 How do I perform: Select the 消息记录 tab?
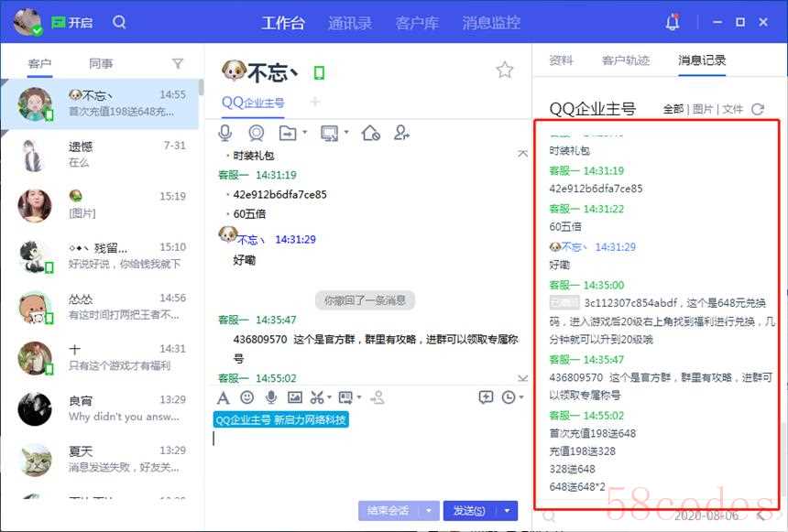coord(702,60)
